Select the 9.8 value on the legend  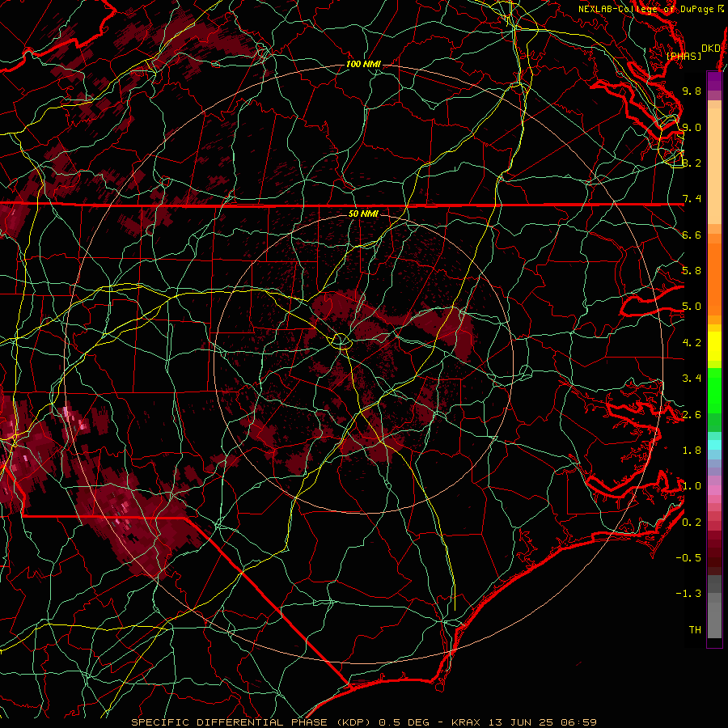692,91
